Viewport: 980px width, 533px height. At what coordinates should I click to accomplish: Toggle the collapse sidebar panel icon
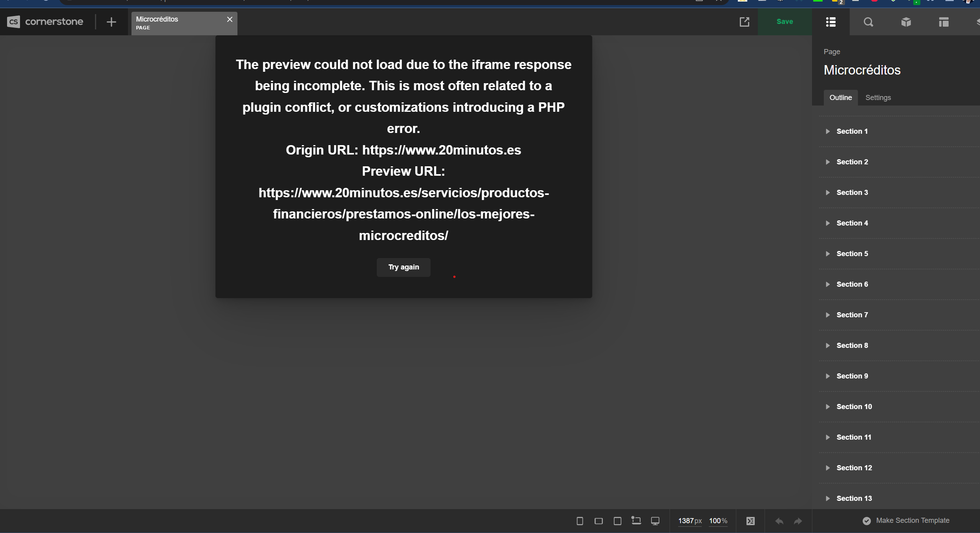(750, 521)
